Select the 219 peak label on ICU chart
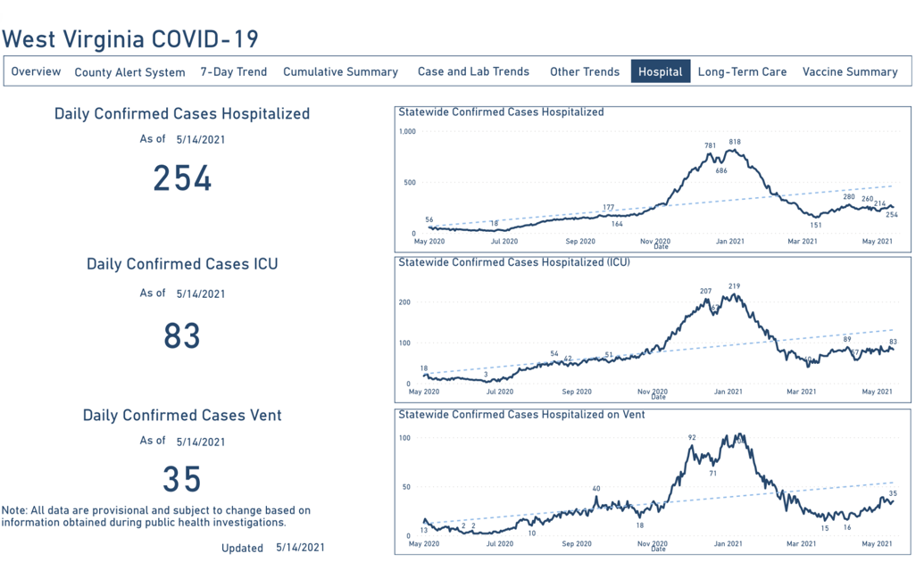Viewport: 924px width, 562px height. point(735,286)
